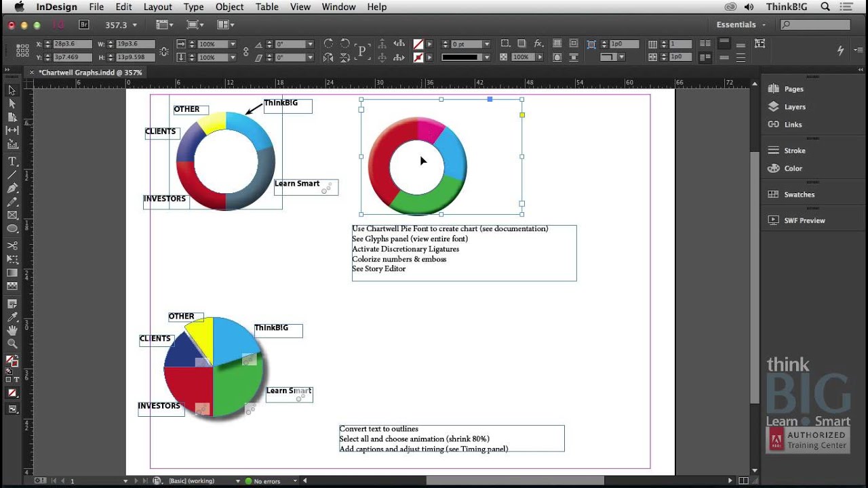The image size is (868, 488).
Task: Select the Zoom tool
Action: pos(12,344)
